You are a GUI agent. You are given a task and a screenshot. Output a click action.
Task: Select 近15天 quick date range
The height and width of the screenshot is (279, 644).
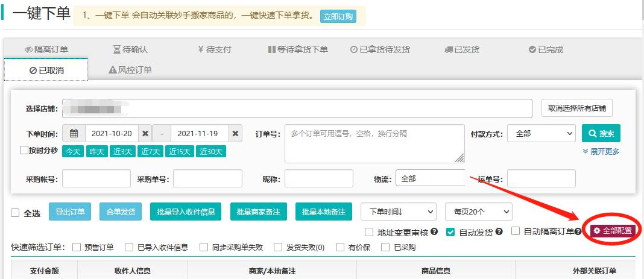(x=180, y=151)
